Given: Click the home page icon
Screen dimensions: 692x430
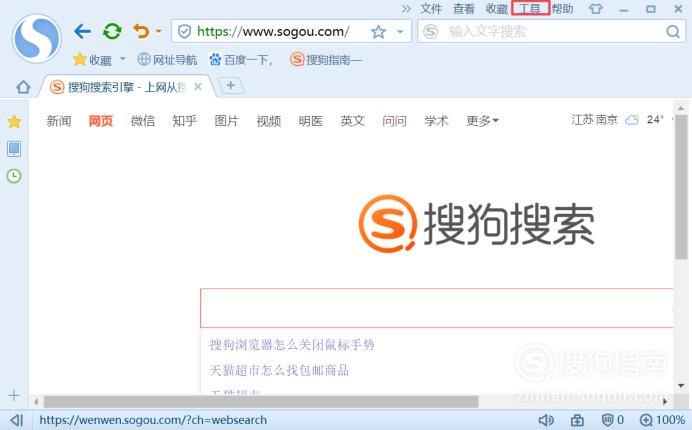Looking at the screenshot, I should click(23, 87).
